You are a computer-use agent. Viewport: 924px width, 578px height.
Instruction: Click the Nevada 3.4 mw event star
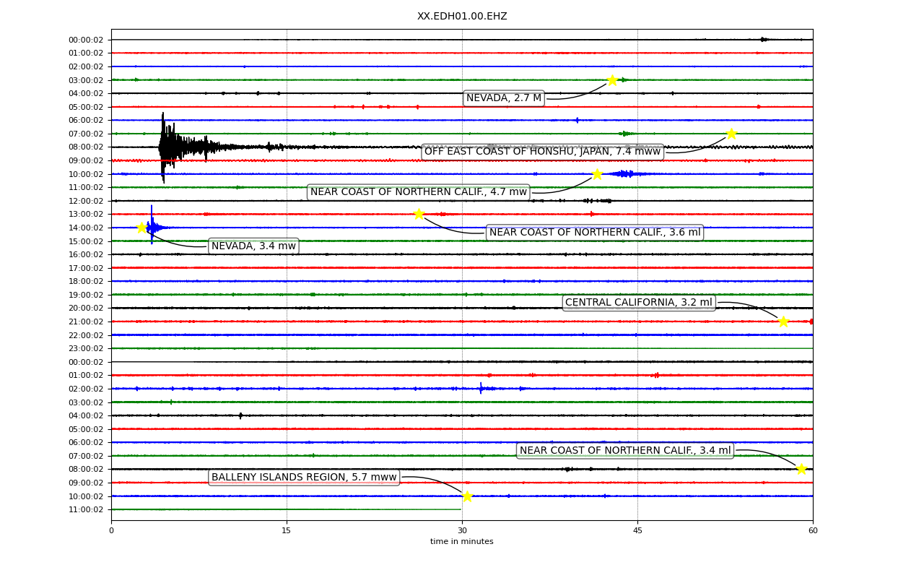point(141,228)
